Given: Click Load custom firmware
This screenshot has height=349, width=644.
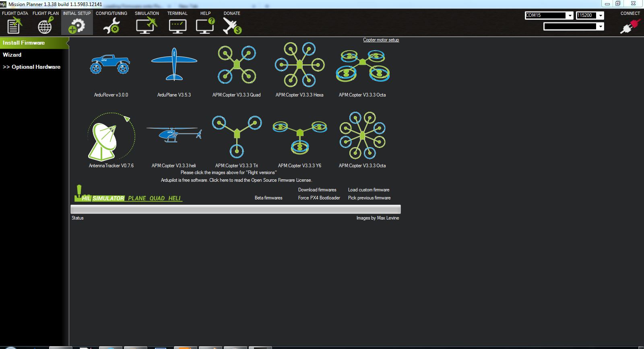Looking at the screenshot, I should pyautogui.click(x=369, y=190).
